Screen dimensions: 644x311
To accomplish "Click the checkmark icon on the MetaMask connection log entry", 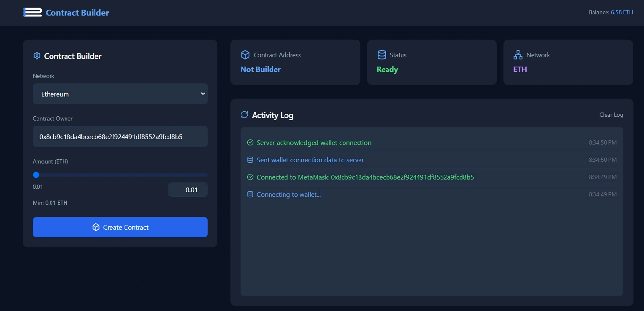I will click(250, 177).
